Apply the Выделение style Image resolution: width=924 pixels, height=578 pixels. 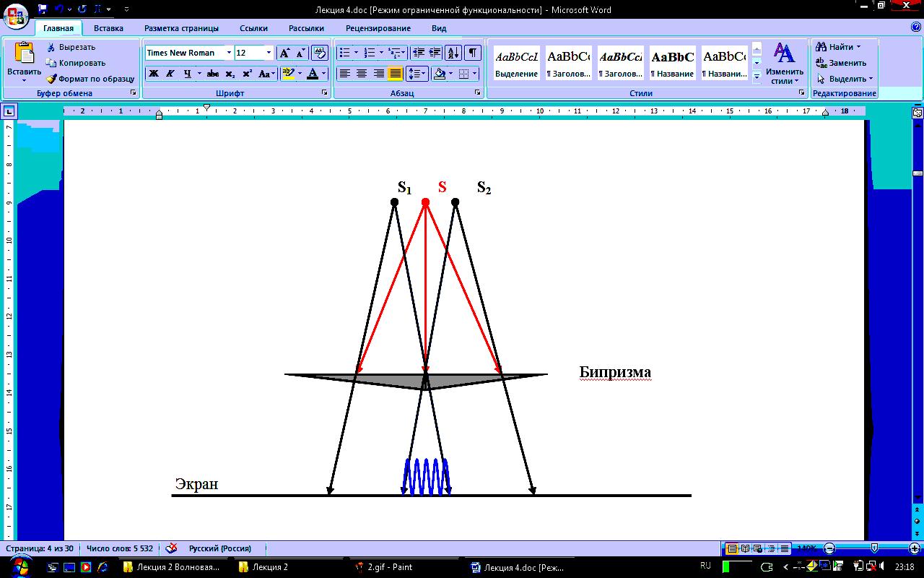click(516, 63)
